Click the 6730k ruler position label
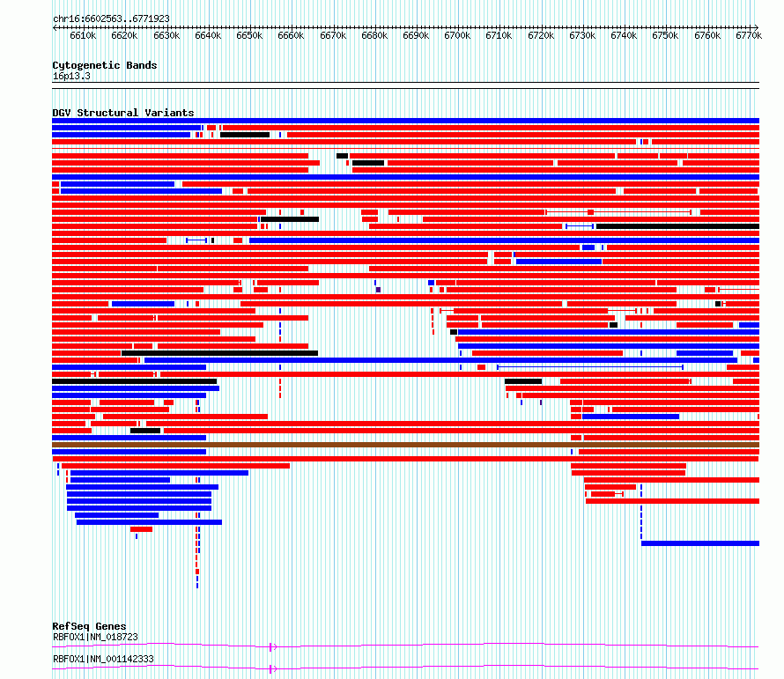This screenshot has height=679, width=784. click(x=582, y=35)
